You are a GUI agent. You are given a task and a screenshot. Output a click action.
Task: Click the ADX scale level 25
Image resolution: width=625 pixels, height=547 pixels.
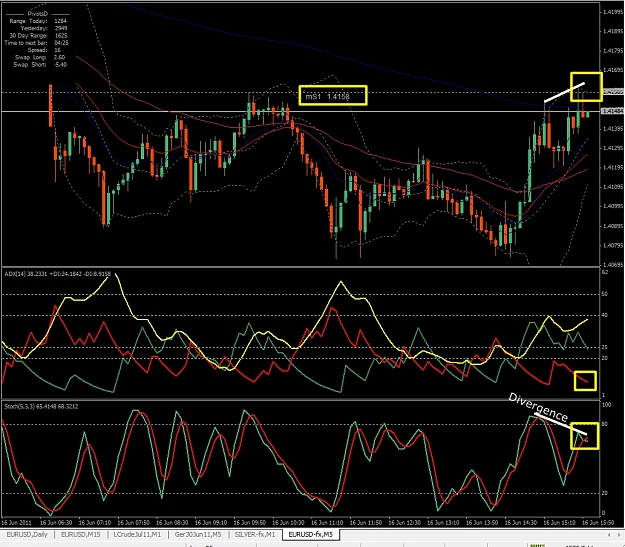605,348
